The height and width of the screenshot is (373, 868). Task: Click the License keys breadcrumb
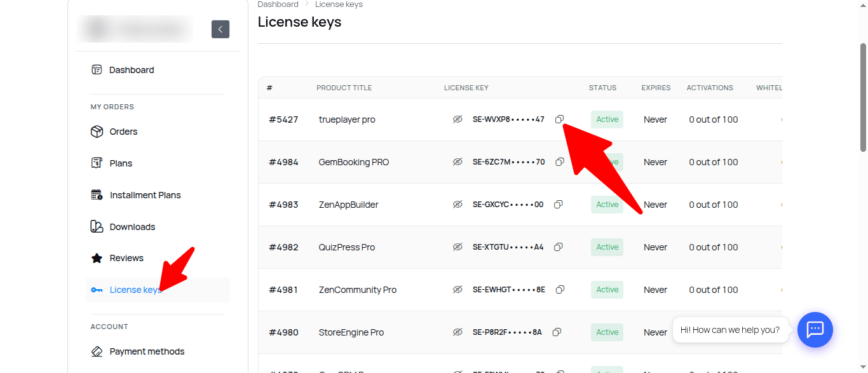tap(339, 4)
